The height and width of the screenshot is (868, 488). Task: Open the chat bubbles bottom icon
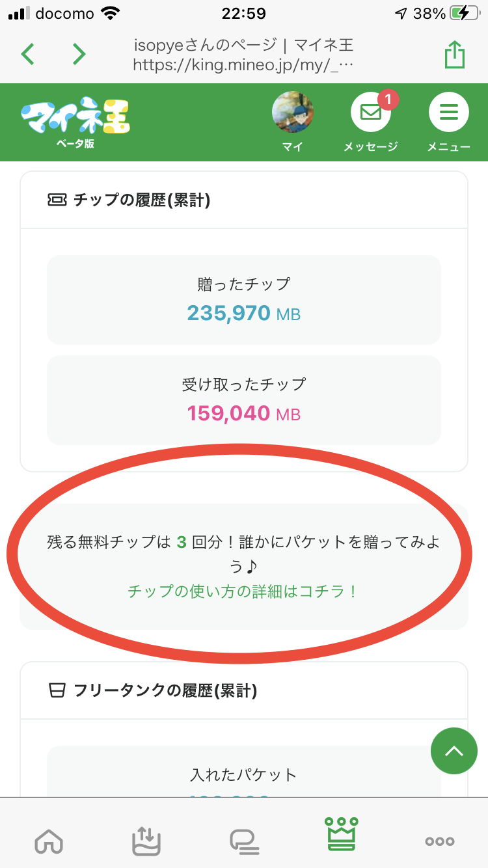[x=244, y=841]
